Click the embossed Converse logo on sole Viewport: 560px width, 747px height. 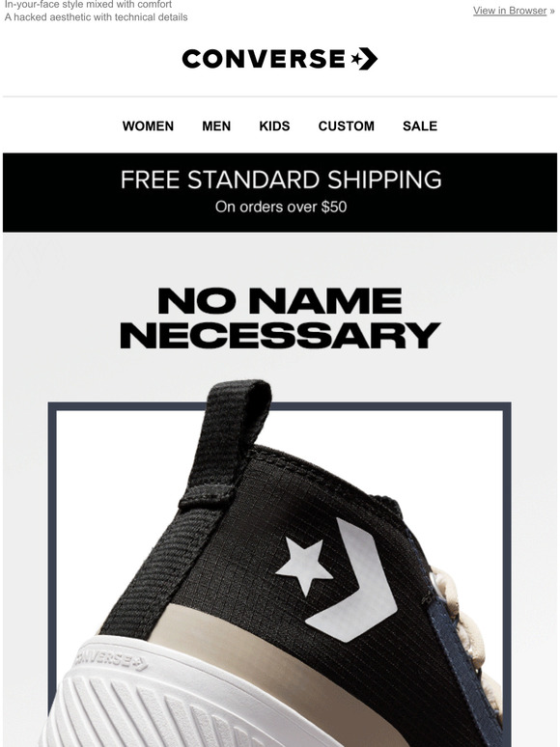coord(111,660)
